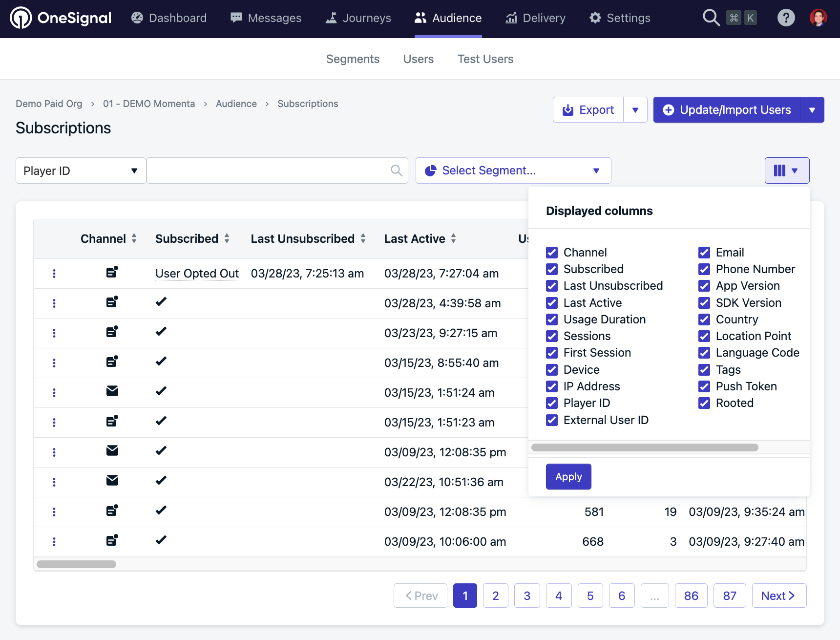Expand the Export options arrow
This screenshot has height=640, width=840.
[635, 110]
